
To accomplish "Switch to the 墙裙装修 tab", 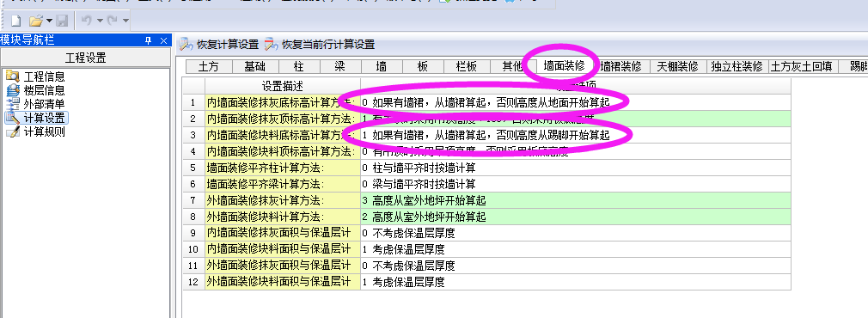I will point(621,67).
